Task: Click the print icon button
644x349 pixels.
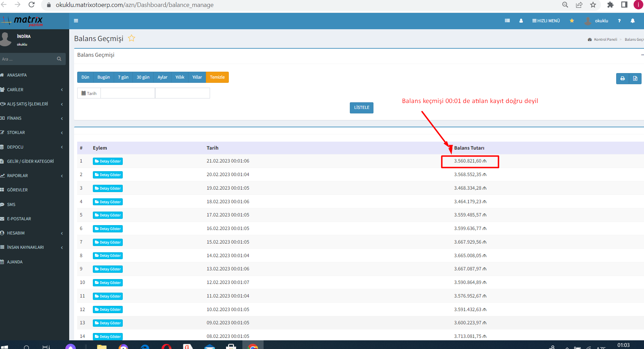Action: 622,79
